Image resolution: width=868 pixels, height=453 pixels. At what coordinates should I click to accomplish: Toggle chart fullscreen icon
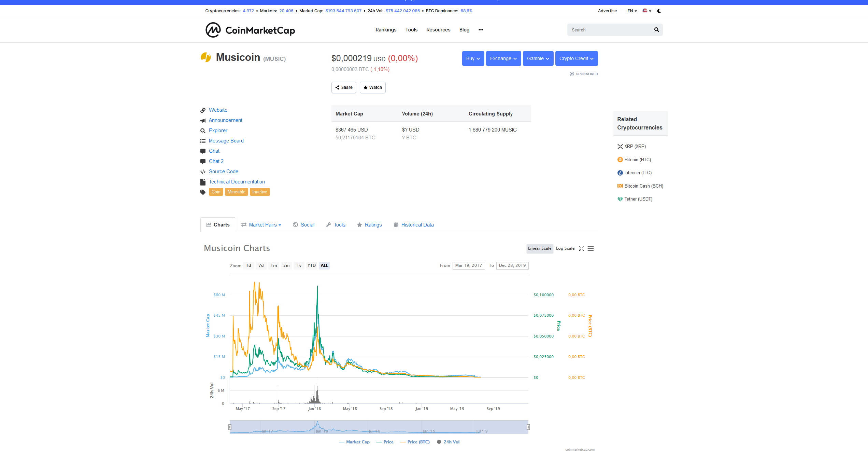(582, 248)
